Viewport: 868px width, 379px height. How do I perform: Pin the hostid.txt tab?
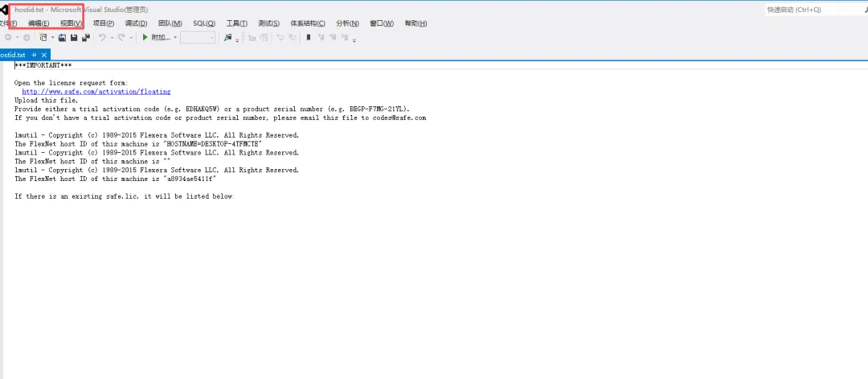[35, 55]
